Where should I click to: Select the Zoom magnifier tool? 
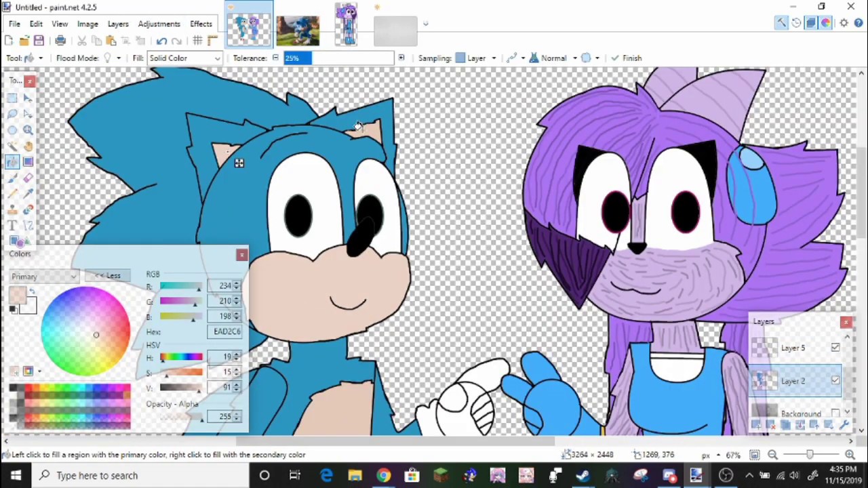pyautogui.click(x=28, y=130)
